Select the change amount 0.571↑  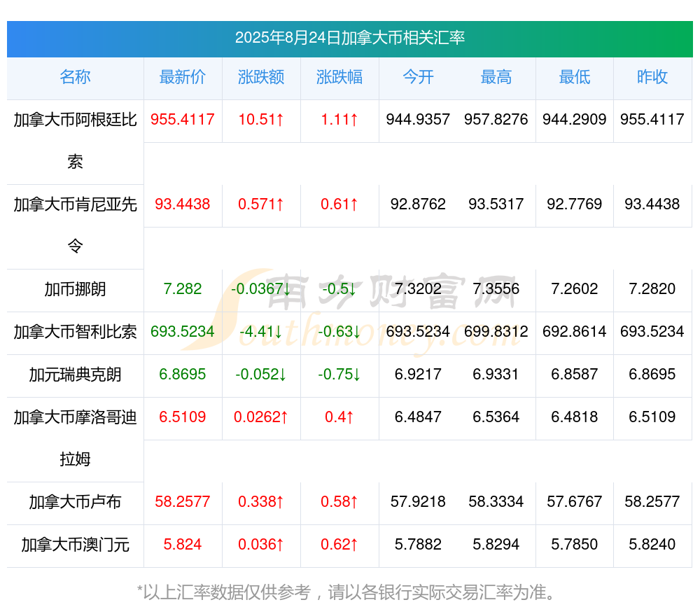(x=261, y=204)
